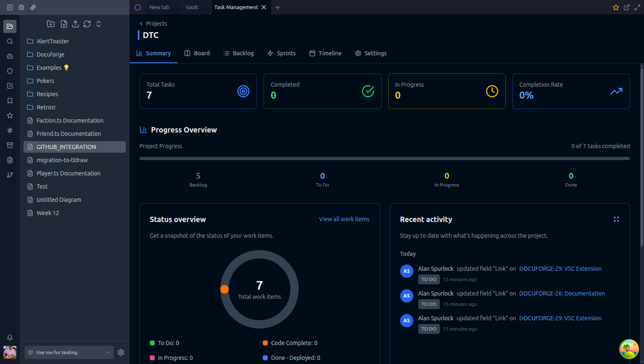
Task: Open Untitled Diagram file
Action: pos(75,200)
